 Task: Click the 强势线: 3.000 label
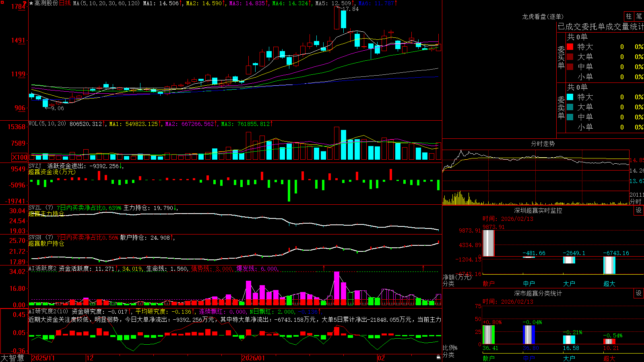[212, 268]
